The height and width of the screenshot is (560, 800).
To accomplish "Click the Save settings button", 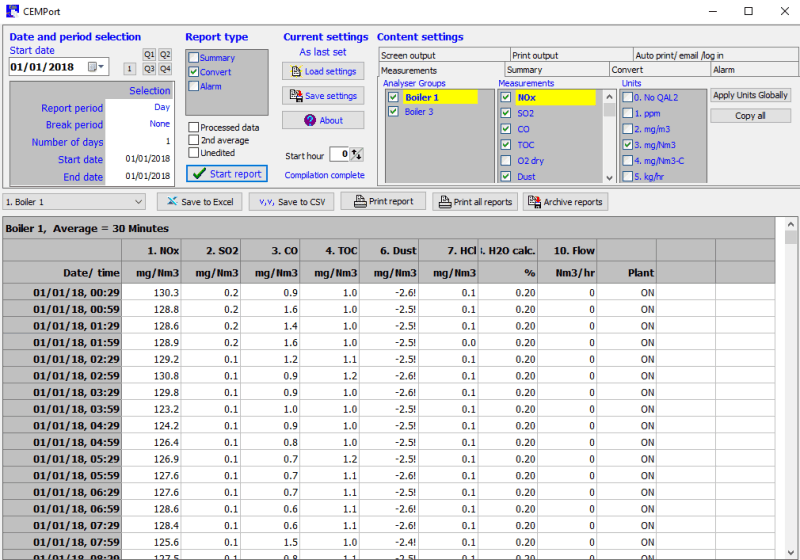I will pos(322,96).
